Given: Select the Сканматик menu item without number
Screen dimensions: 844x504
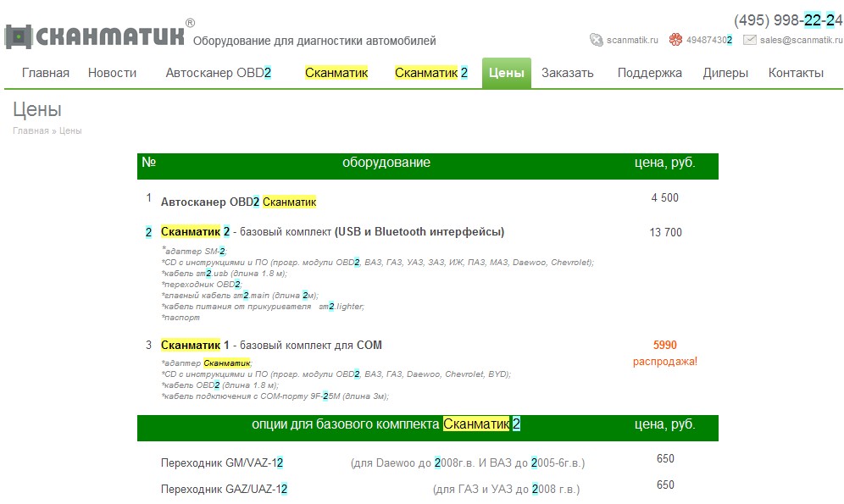Looking at the screenshot, I should 336,73.
